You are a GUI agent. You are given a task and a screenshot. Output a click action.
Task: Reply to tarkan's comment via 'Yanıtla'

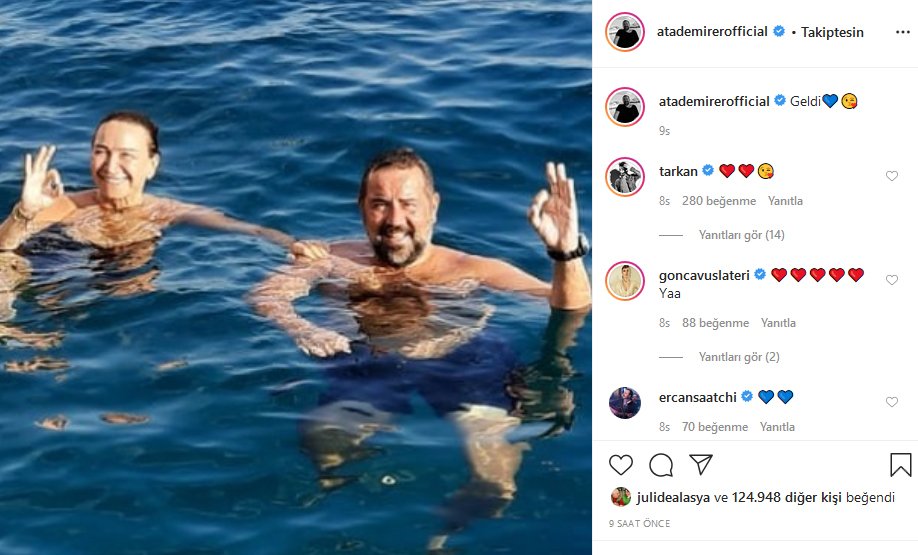click(785, 201)
